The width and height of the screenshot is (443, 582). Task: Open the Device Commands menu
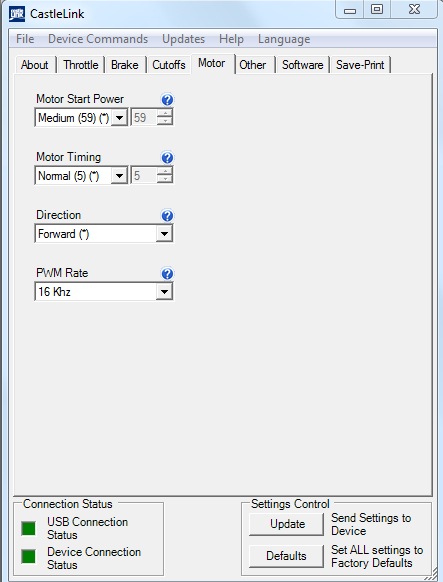click(98, 39)
